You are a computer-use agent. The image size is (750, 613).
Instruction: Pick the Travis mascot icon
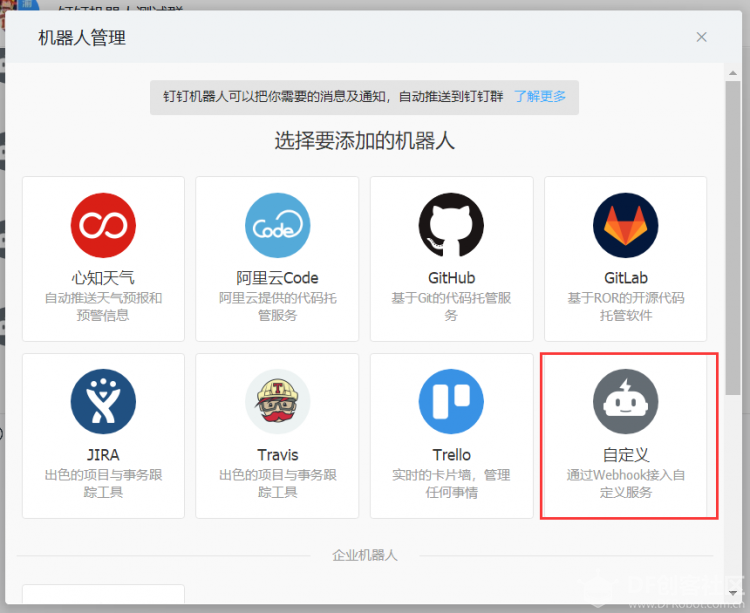(x=277, y=402)
